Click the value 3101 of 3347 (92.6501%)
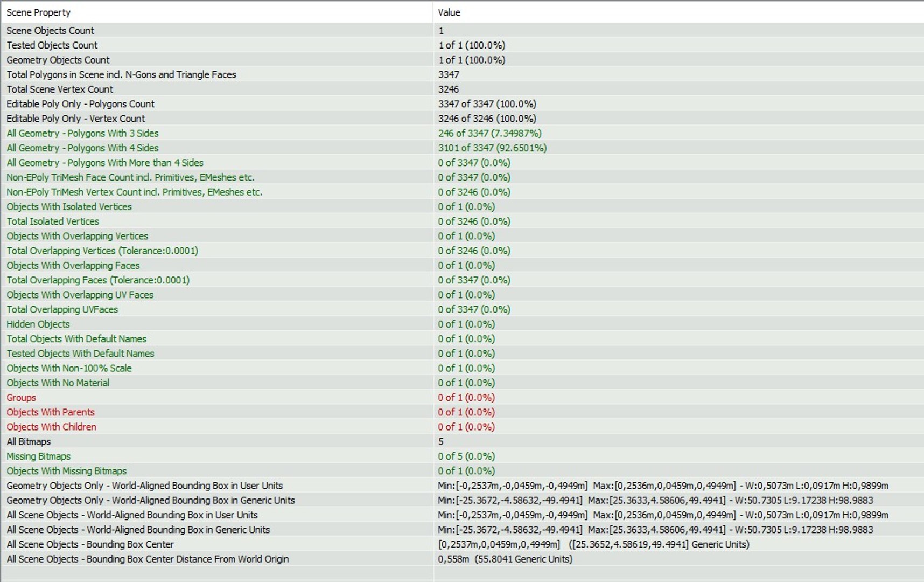The height and width of the screenshot is (582, 924). pyautogui.click(x=492, y=148)
